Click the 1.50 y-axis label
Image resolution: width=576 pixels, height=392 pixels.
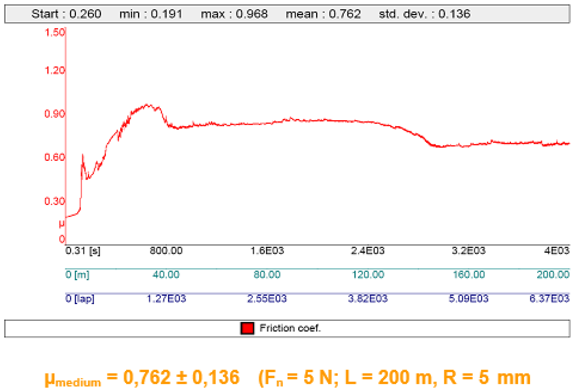[55, 33]
